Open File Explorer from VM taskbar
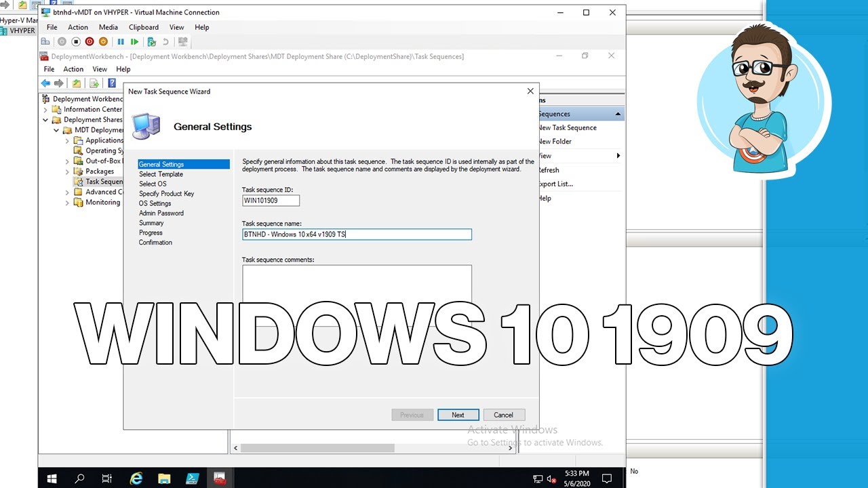 [x=164, y=479]
